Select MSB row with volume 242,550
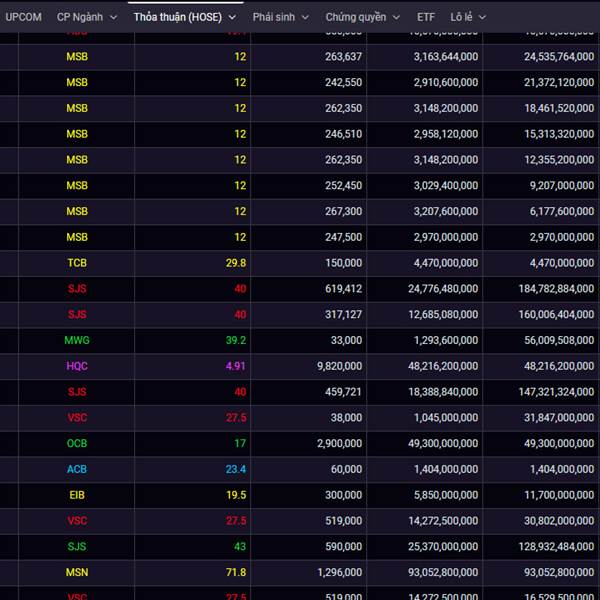 [x=300, y=82]
